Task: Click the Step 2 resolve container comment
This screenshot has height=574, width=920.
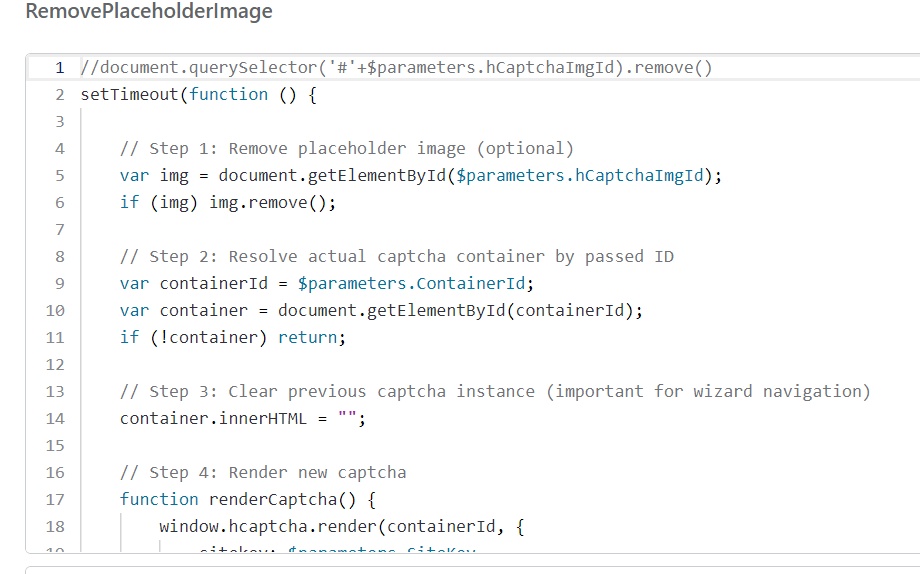Action: point(396,257)
